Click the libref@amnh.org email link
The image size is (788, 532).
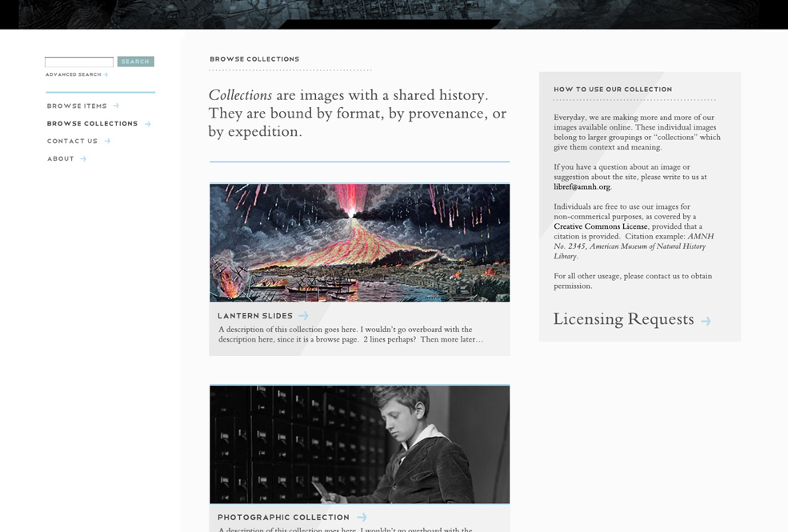582,187
